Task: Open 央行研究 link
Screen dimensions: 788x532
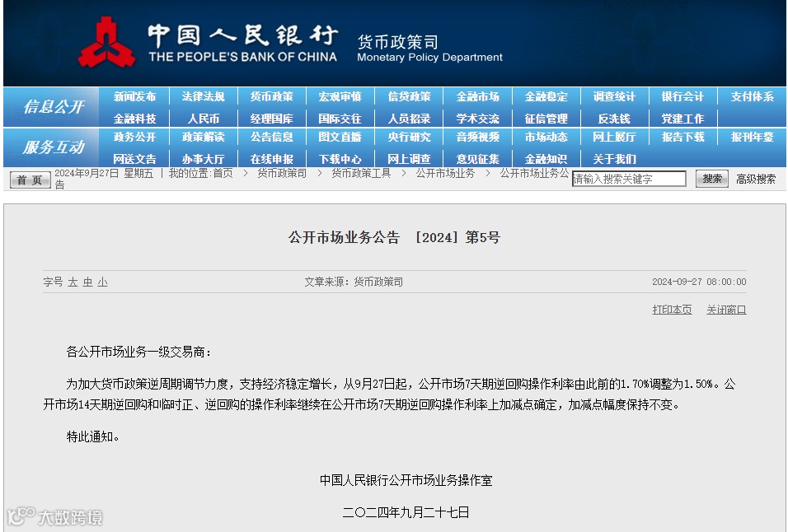Action: pyautogui.click(x=409, y=137)
